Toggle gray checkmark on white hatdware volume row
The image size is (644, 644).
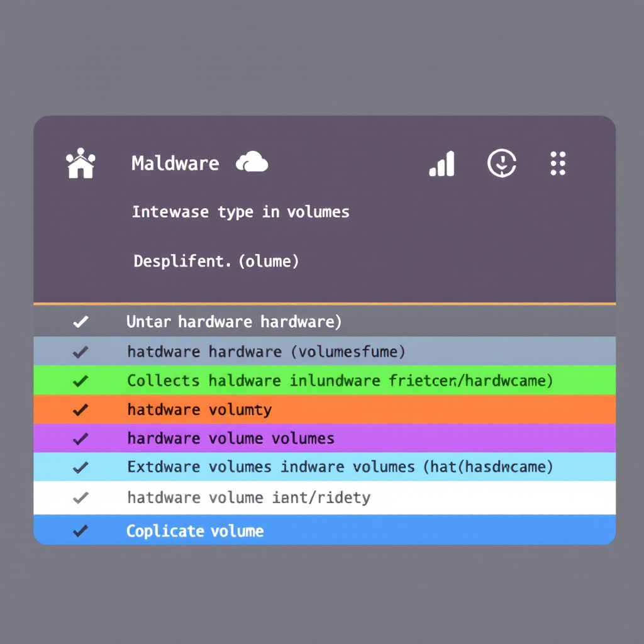click(80, 498)
